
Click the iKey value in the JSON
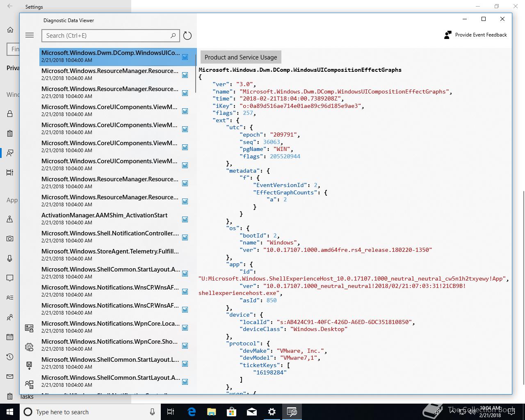coord(301,106)
